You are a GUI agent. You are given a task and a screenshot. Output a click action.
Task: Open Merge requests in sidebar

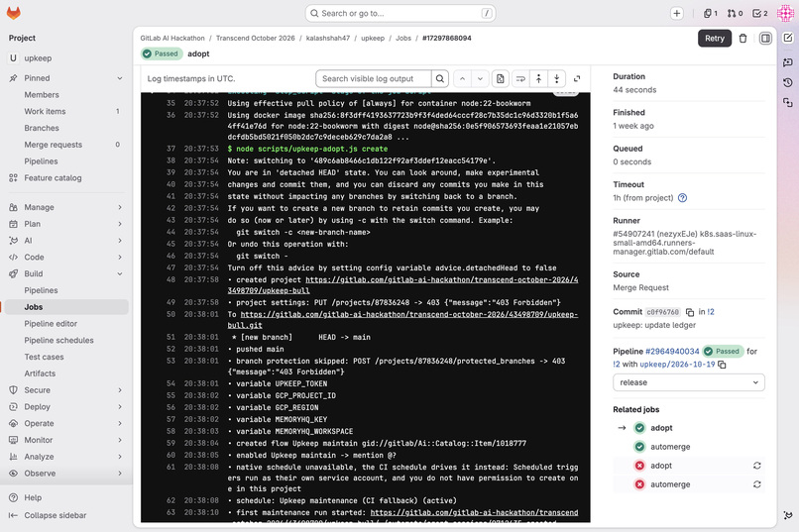point(65,145)
